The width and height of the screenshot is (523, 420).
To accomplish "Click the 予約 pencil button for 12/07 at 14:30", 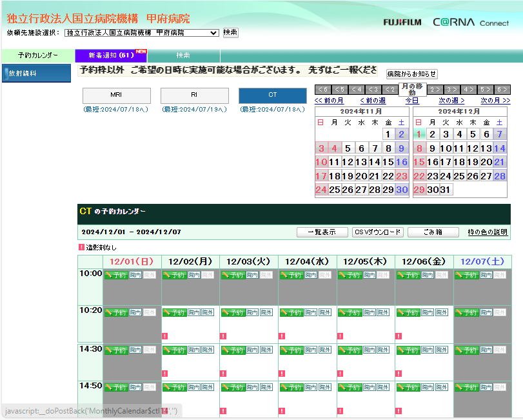I will coord(466,350).
